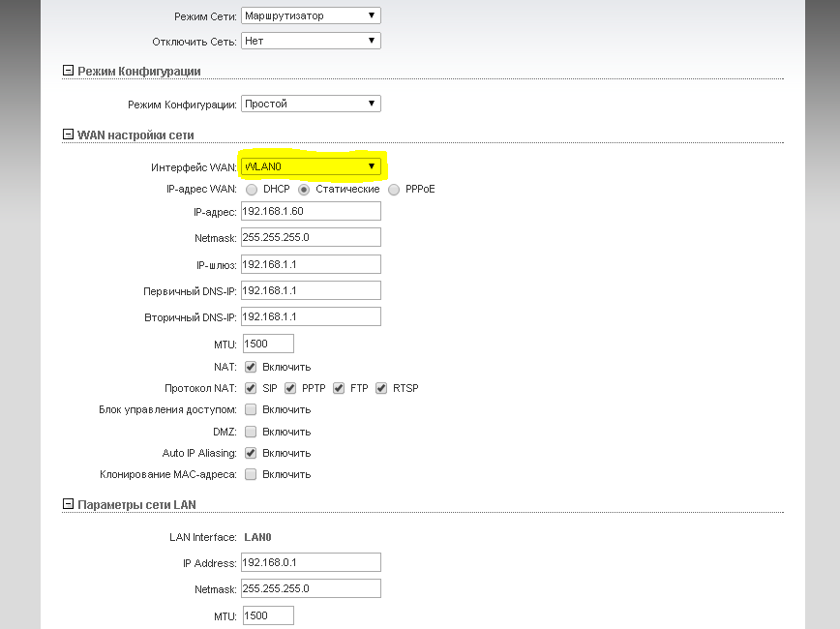Uncheck the RTSP NAT protocol
Viewport: 840px width, 629px height.
click(x=381, y=388)
